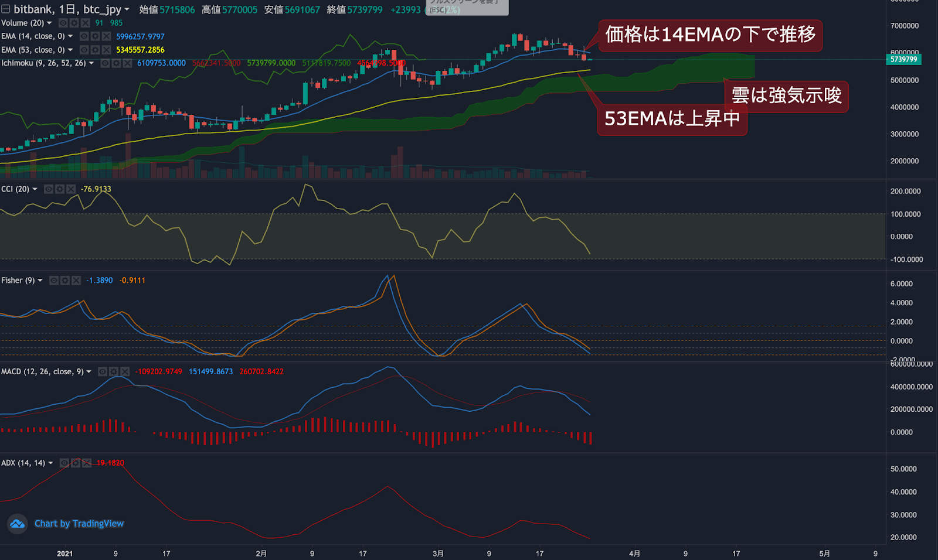Screen dimensions: 938x560
Task: Delete the MACD indicator with X icon
Action: click(x=125, y=372)
